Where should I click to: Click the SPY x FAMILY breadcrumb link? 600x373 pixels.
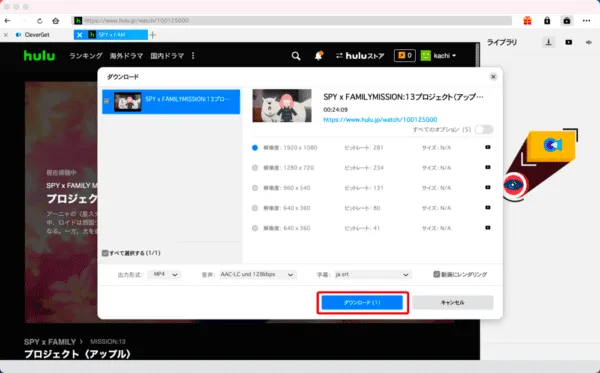(x=50, y=342)
